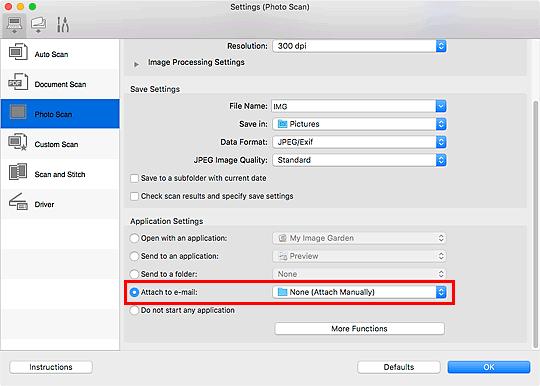This screenshot has height=386, width=540.
Task: Open the Data Format JPEG/Exif dropdown
Action: tap(359, 142)
